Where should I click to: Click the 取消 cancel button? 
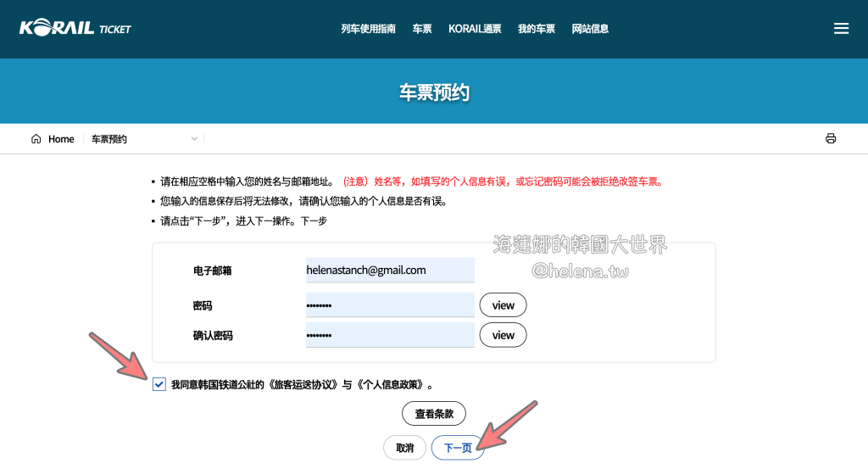(404, 448)
